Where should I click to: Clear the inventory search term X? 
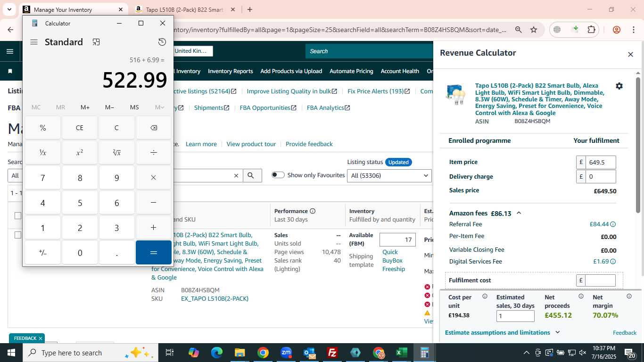pos(236,175)
